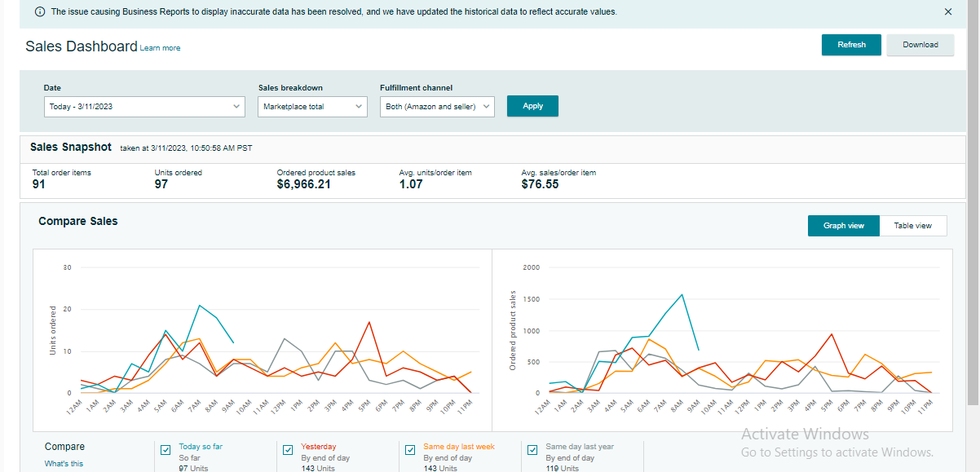Dismiss the Business Reports notification banner
The width and height of the screenshot is (980, 472).
947,12
